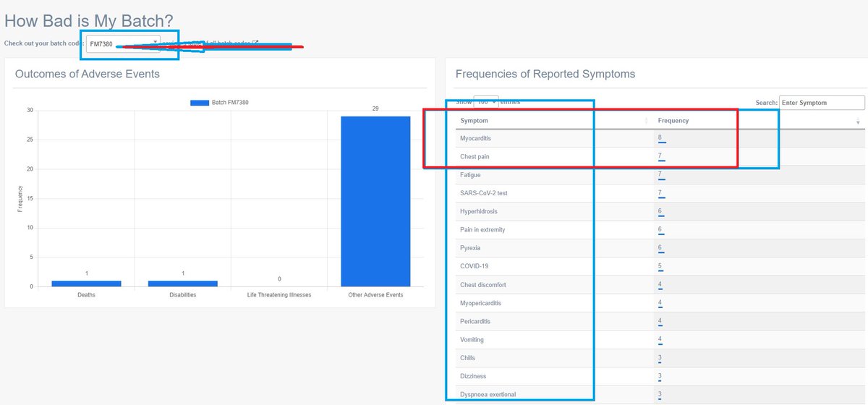Screen dimensions: 868x405
Task: Click the Frequency column sort arrow
Action: (858, 121)
